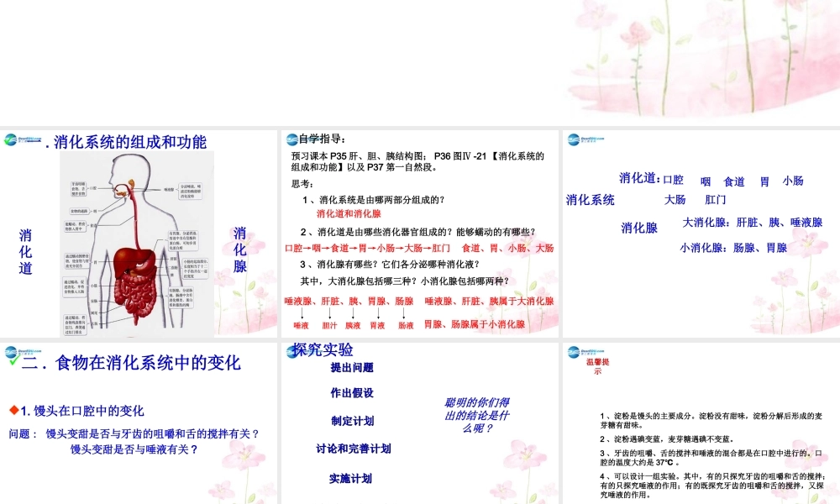
Task: Click the step 实施计划
Action: pos(350,479)
